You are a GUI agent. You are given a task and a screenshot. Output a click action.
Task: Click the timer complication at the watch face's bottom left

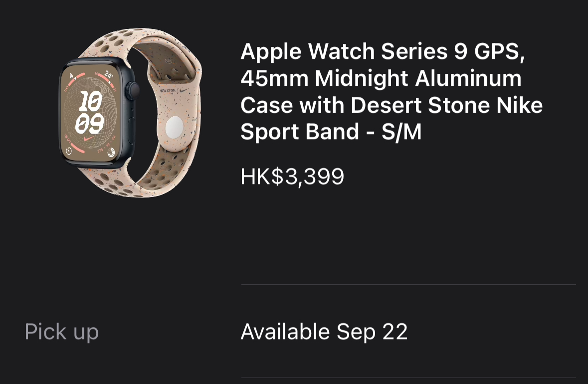69,151
